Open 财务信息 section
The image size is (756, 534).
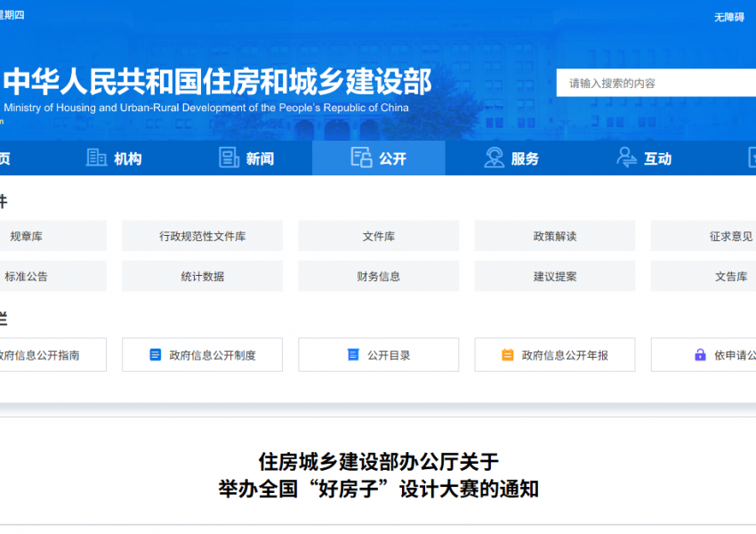pyautogui.click(x=379, y=276)
